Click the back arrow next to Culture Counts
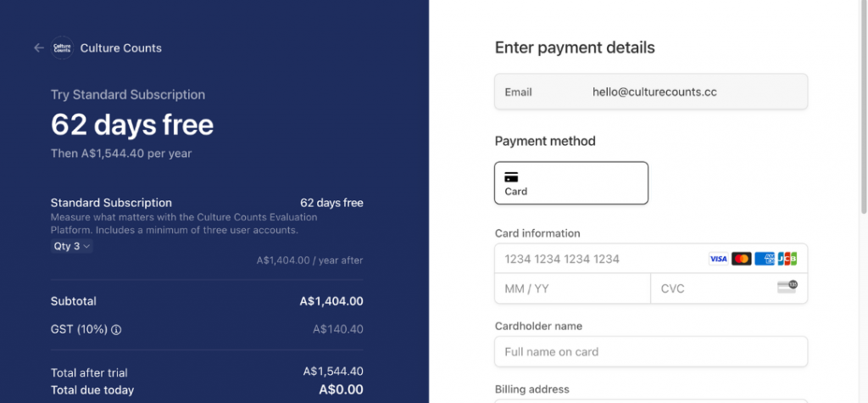 coord(39,48)
